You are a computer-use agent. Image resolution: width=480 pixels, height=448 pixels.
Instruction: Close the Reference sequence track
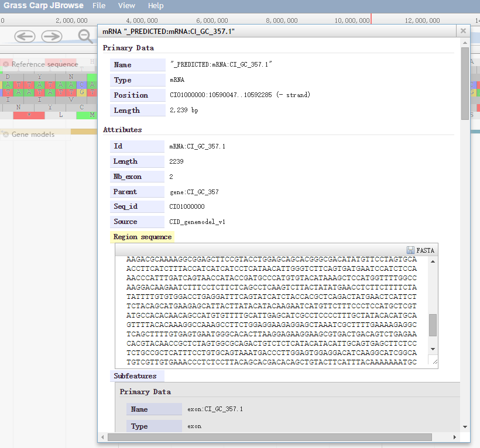(6, 64)
